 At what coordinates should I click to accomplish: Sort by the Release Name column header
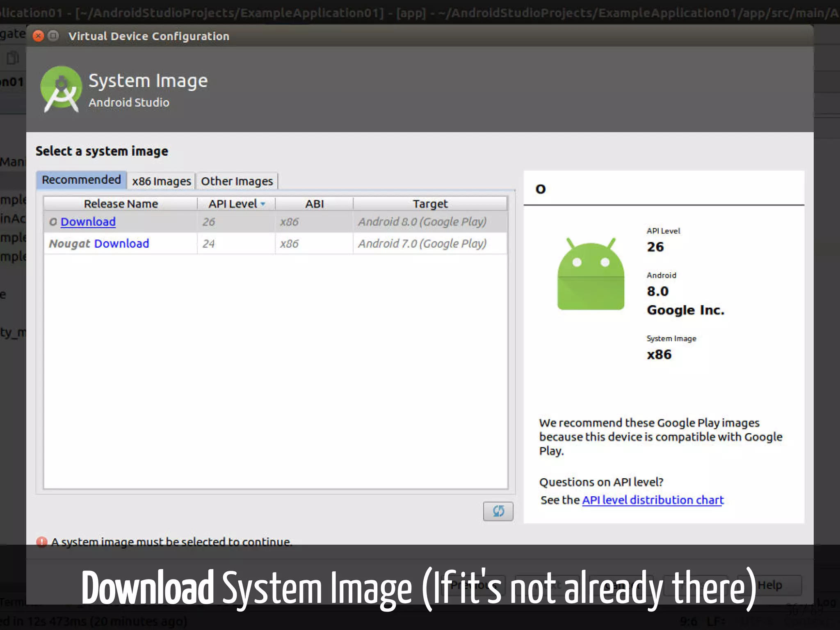(121, 204)
